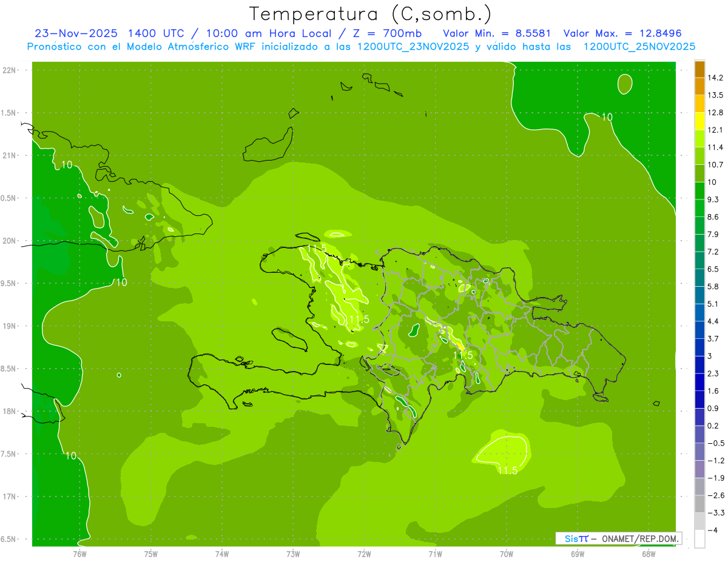Select the '72W' longitude label
728x562 pixels.
click(x=364, y=554)
